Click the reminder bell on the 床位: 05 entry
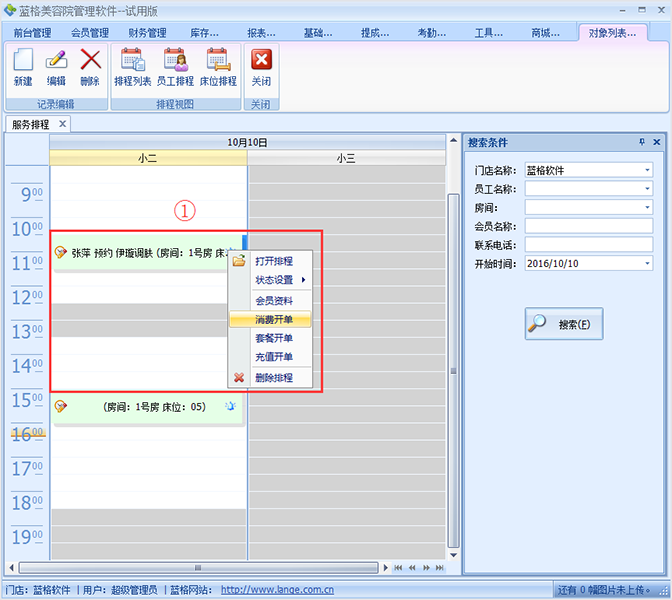Screen dimensions: 672x600 coord(231,406)
